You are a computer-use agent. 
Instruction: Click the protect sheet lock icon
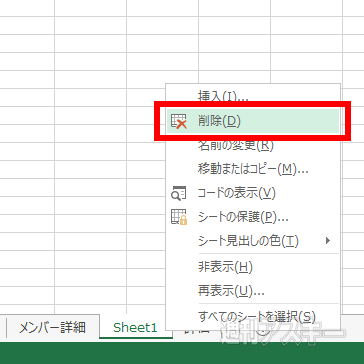pos(179,217)
